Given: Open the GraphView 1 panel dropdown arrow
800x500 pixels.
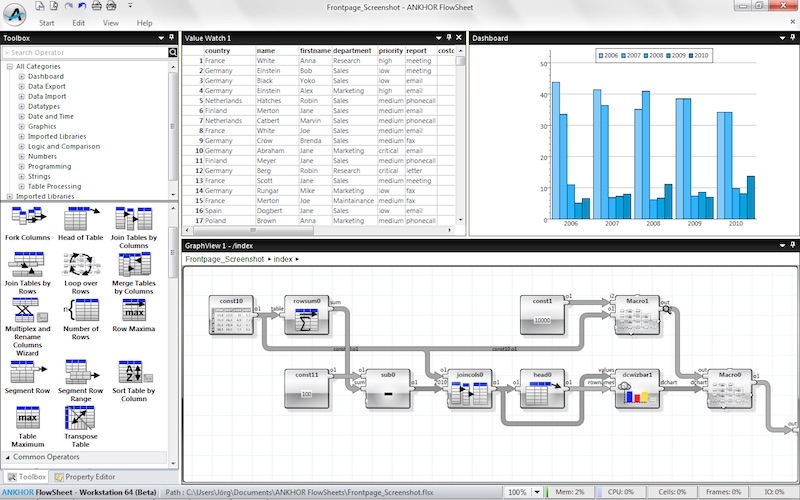Looking at the screenshot, I should [782, 245].
